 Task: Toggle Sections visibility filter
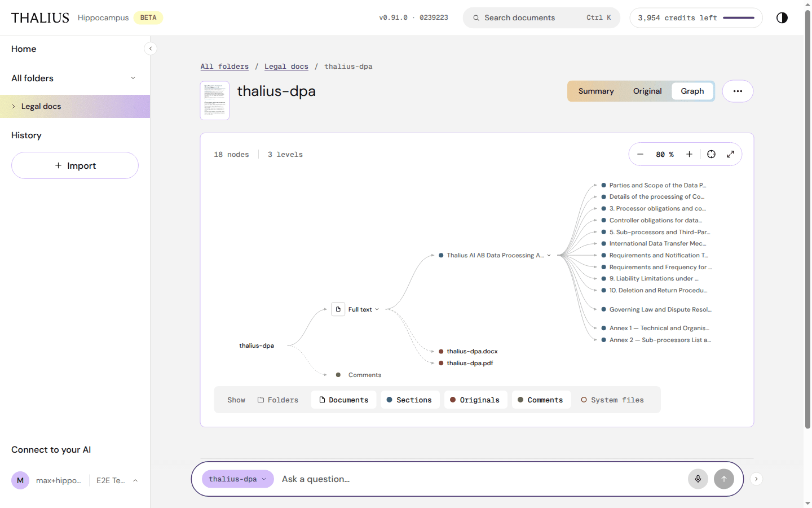[409, 400]
